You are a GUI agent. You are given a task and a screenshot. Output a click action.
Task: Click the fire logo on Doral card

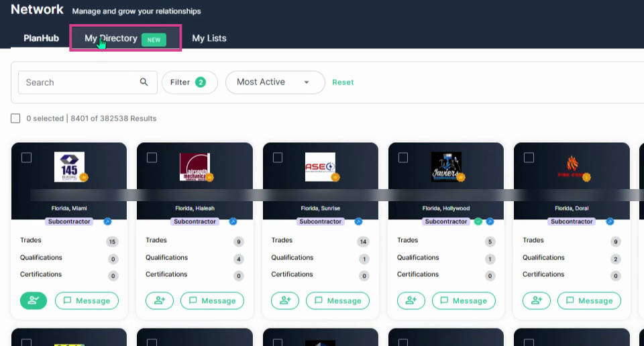572,167
